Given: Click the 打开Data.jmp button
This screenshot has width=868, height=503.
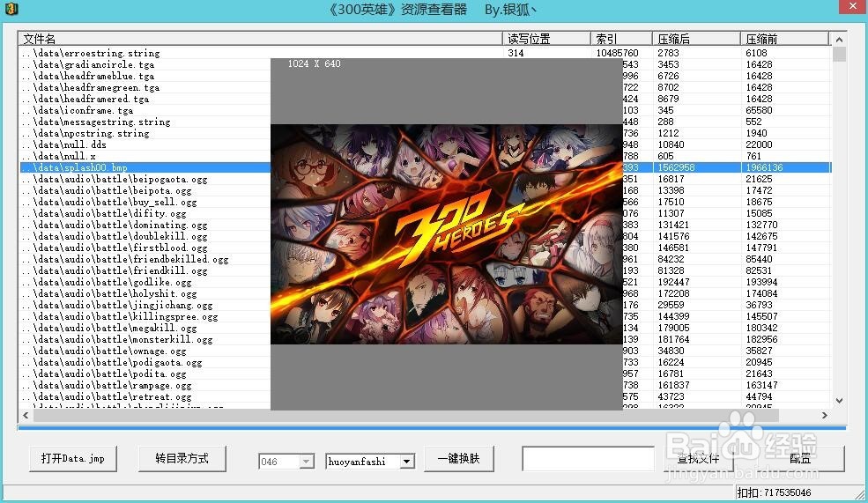Looking at the screenshot, I should pos(73,459).
